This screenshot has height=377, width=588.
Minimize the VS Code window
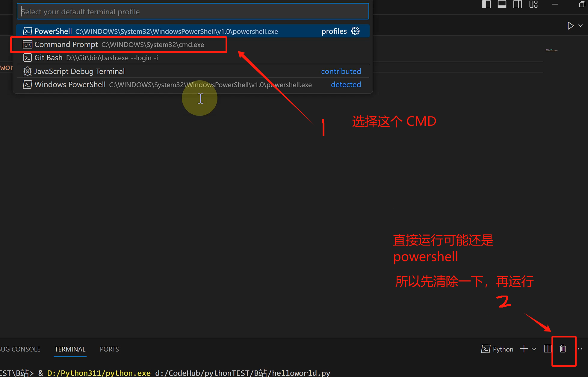tap(555, 4)
